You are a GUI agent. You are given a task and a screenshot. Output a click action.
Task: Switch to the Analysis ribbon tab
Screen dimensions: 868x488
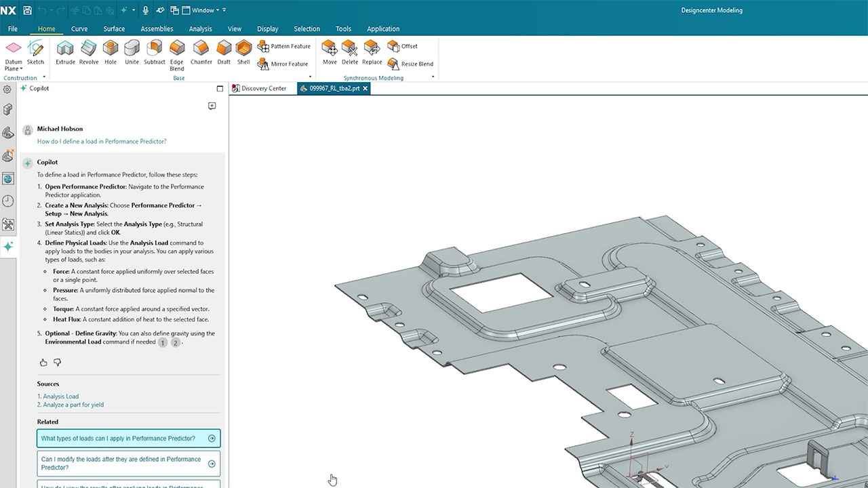pyautogui.click(x=200, y=29)
